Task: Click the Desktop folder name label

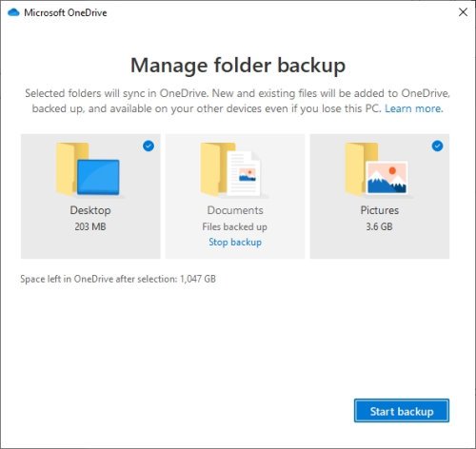Action: [x=90, y=210]
